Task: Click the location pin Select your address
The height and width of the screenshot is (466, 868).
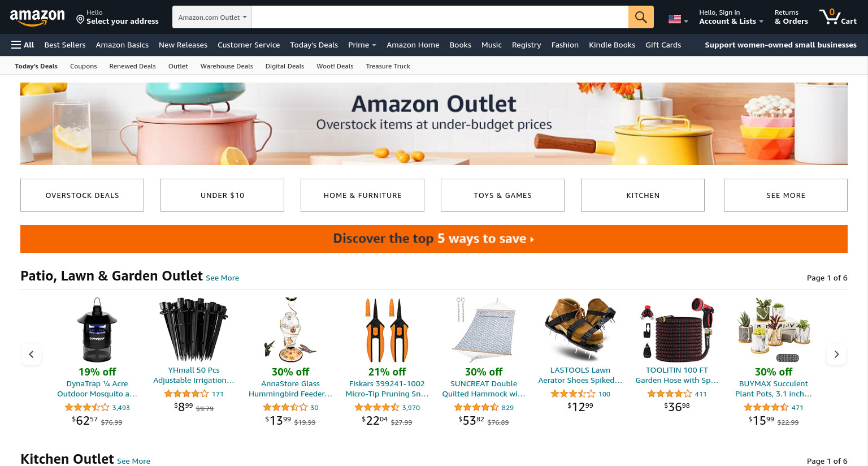Action: (x=118, y=17)
